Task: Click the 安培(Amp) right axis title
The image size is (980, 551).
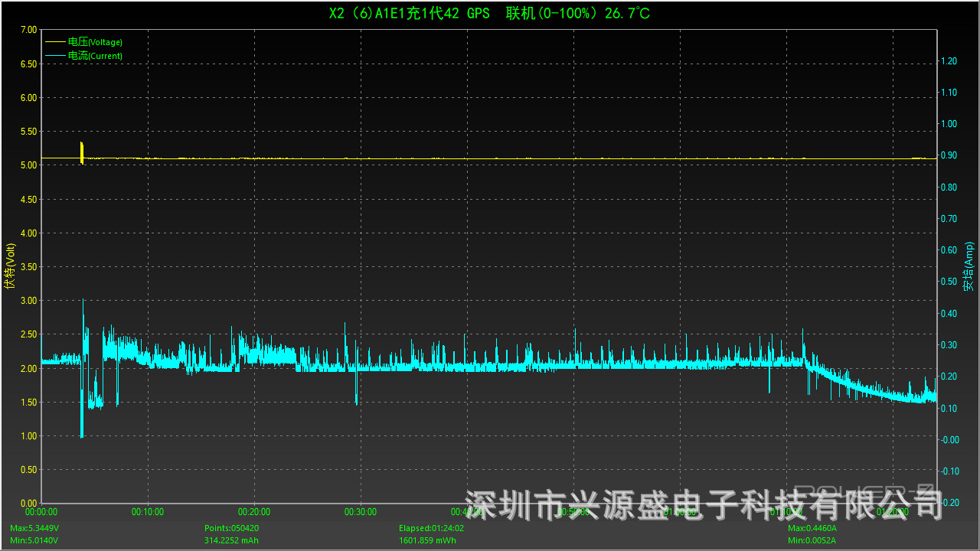Action: [969, 266]
